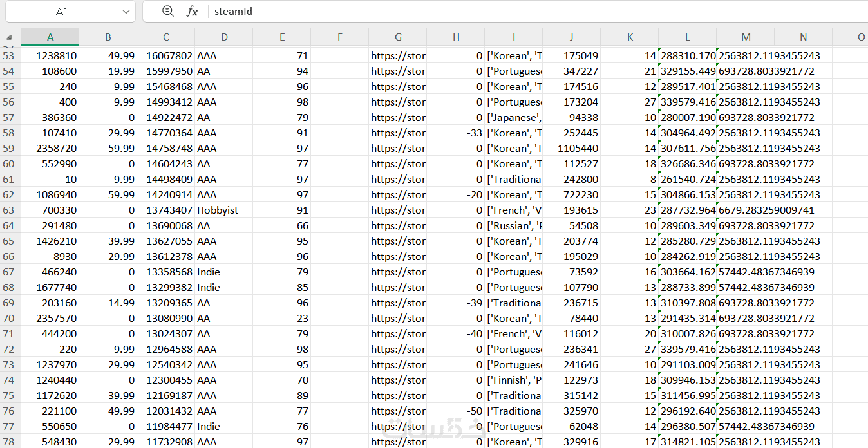Screen dimensions: 868x448
Task: Click the select-all corner triangle
Action: pyautogui.click(x=10, y=37)
